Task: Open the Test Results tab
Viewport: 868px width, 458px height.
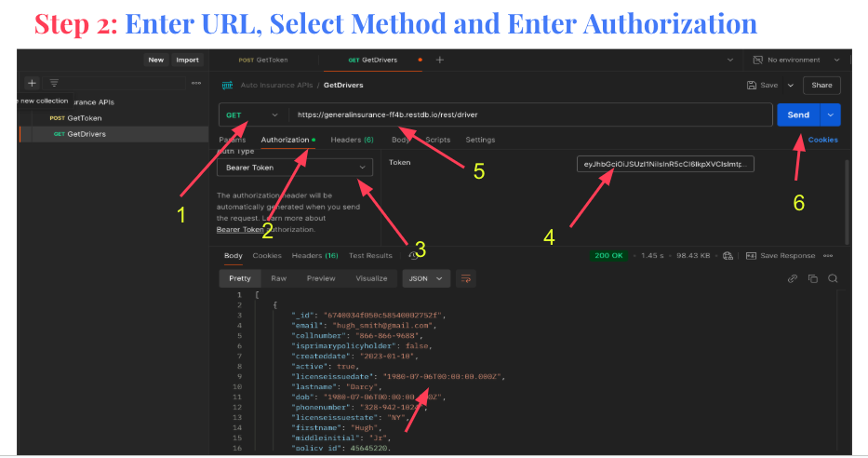Action: point(370,256)
